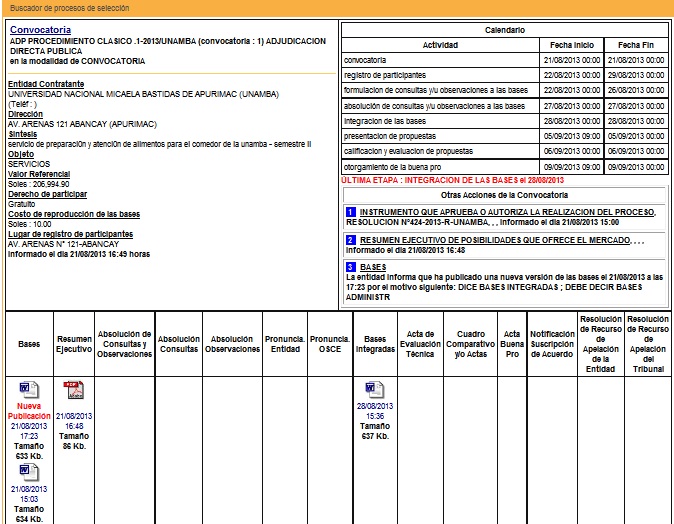This screenshot has height=524, width=674.
Task: Click the 05/09/2013 09:00 start date cell
Action: pos(572,136)
